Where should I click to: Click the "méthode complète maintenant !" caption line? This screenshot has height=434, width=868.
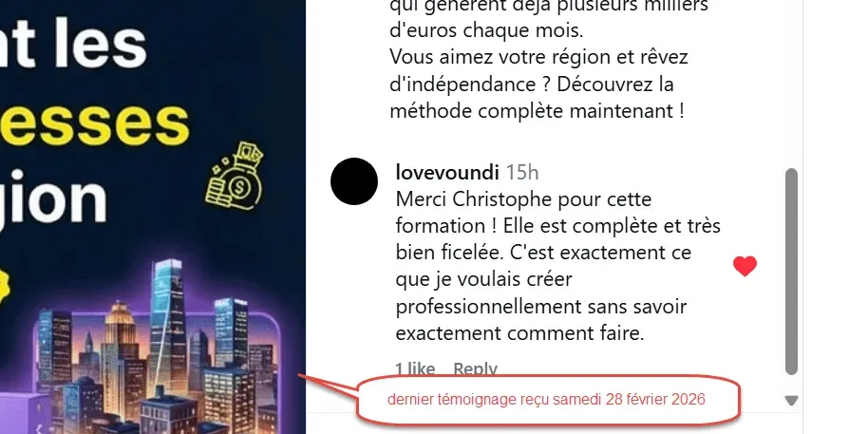(x=537, y=111)
